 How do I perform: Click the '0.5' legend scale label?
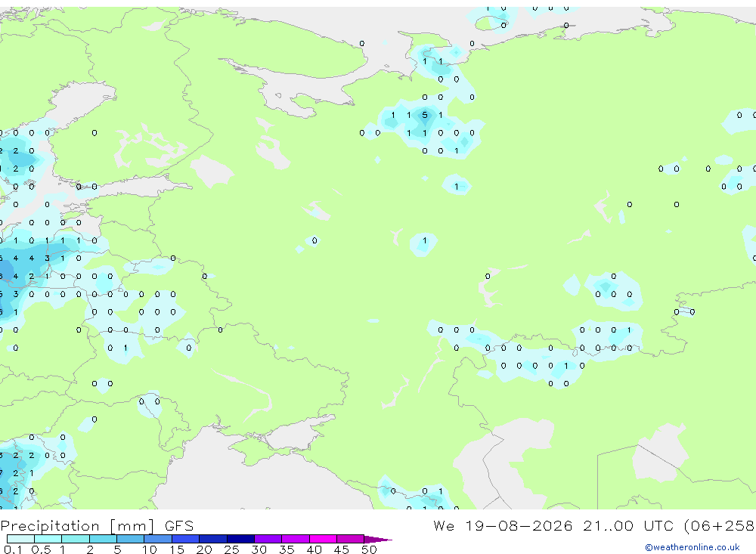tap(41, 549)
